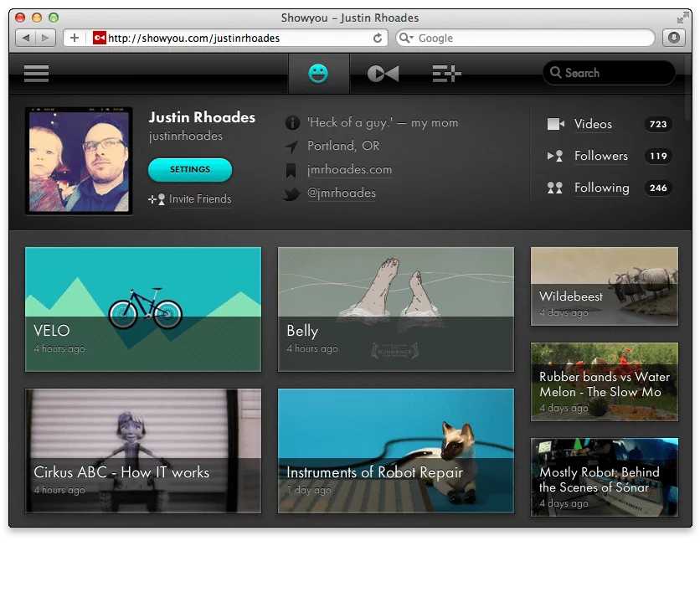Click the info icon beside the bio
Viewport: 700px width, 613px height.
tap(292, 122)
